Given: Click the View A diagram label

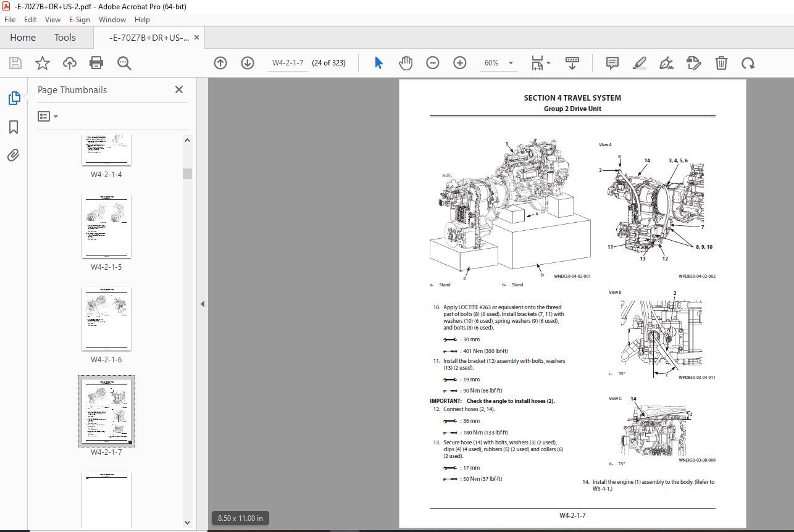Looking at the screenshot, I should (x=605, y=145).
